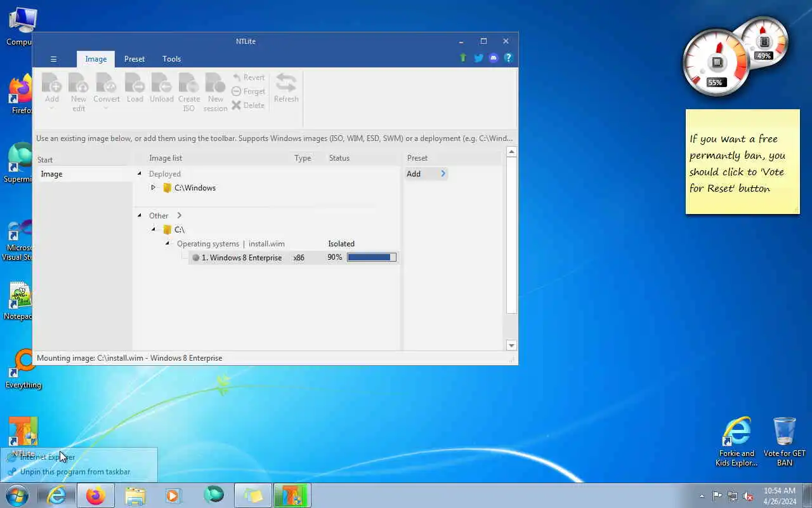Viewport: 812px width, 508px height.
Task: Click the Create ISO toolbar icon
Action: [188, 92]
